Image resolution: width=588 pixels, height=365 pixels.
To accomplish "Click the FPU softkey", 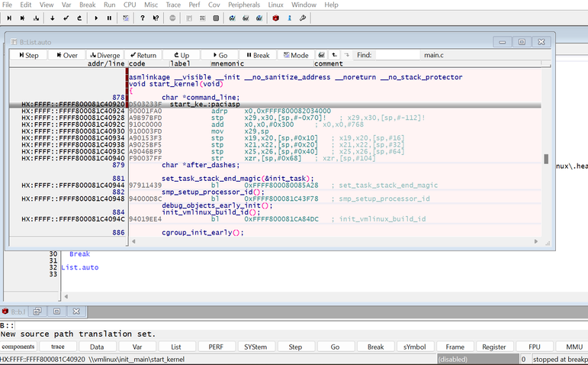I will click(x=535, y=347).
